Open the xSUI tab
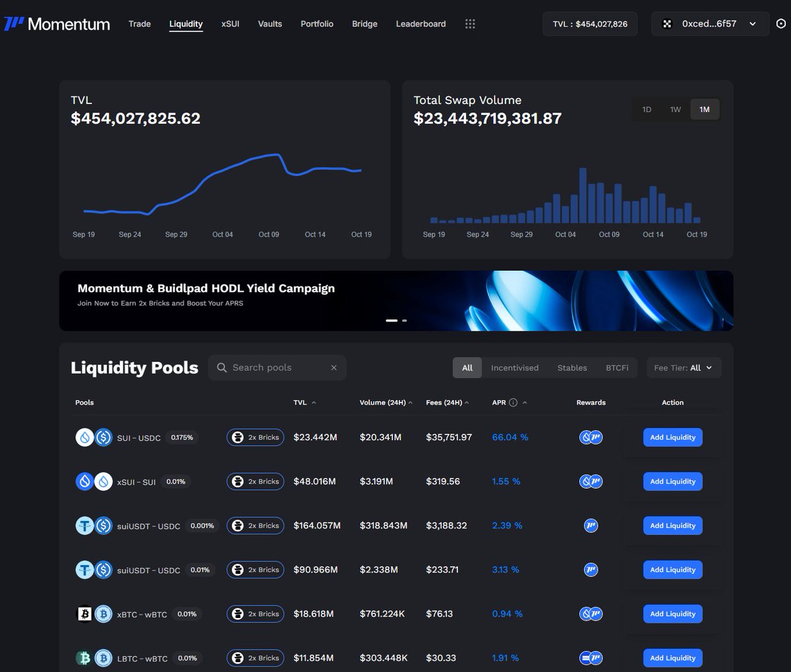This screenshot has width=791, height=672. 230,24
